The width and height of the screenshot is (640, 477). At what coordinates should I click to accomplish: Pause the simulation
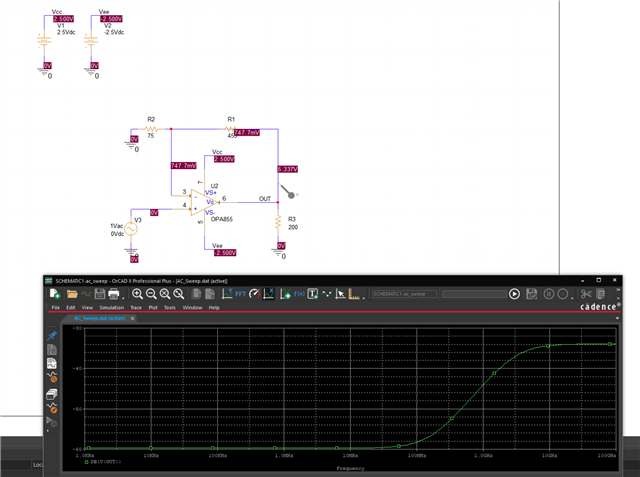click(x=549, y=294)
